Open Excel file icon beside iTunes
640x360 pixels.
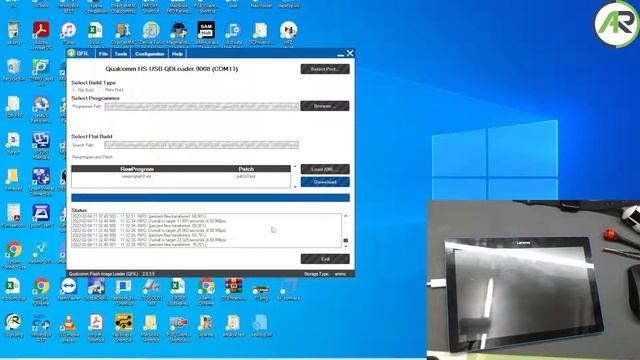[x=96, y=31]
